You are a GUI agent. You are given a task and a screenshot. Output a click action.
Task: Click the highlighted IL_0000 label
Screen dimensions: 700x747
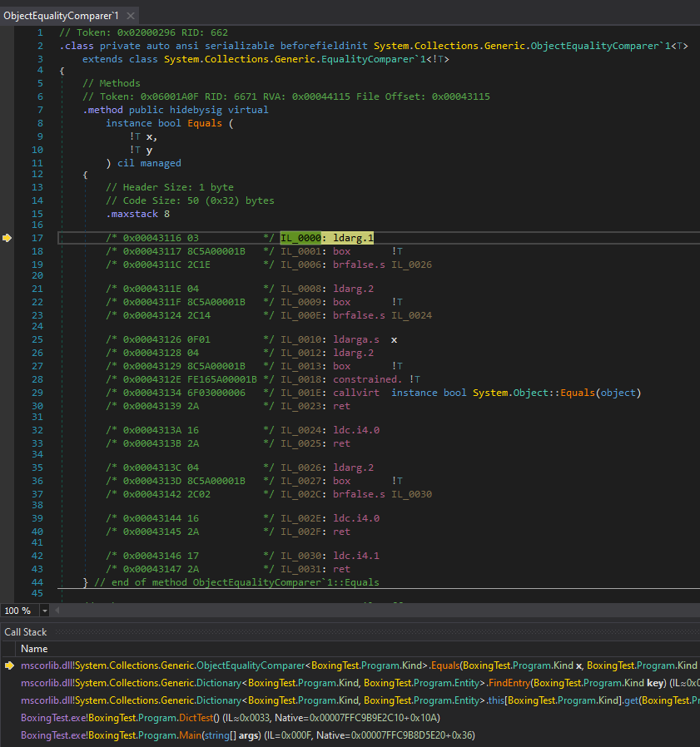300,238
